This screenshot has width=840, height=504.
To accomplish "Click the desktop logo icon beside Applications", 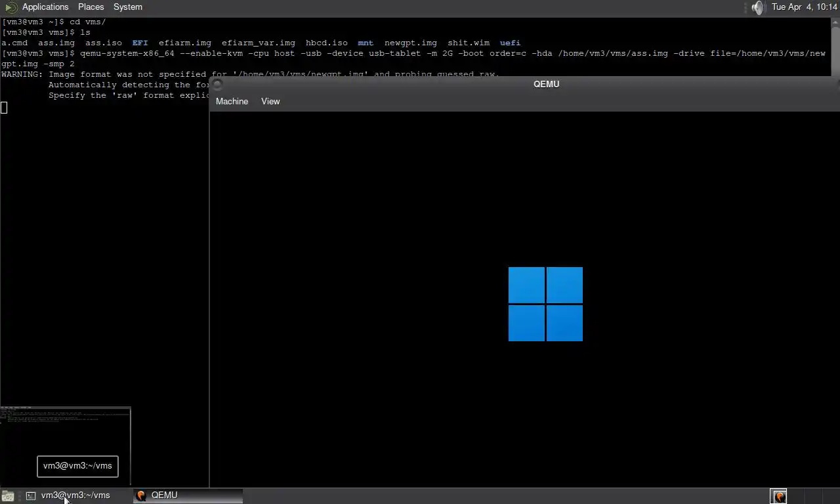I will [x=11, y=7].
